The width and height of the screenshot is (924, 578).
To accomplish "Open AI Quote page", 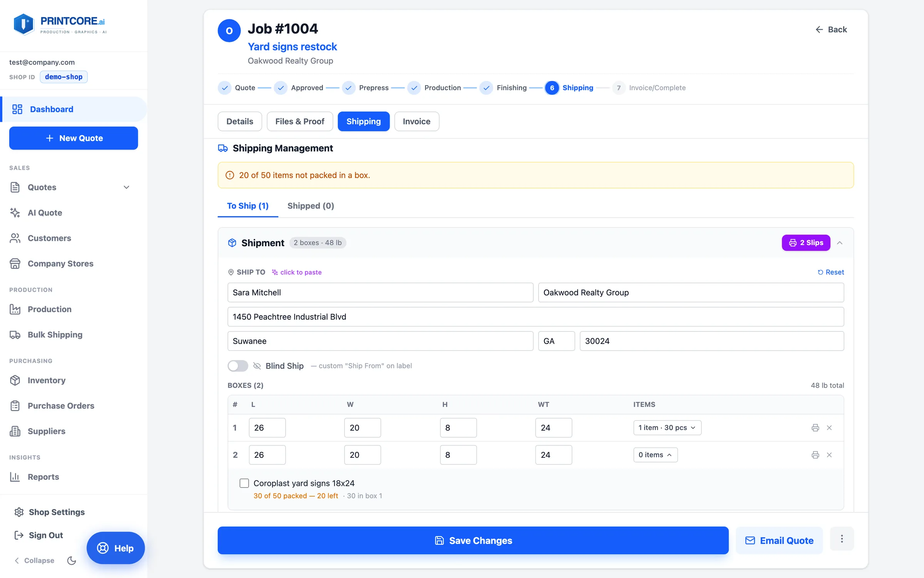I will [45, 213].
